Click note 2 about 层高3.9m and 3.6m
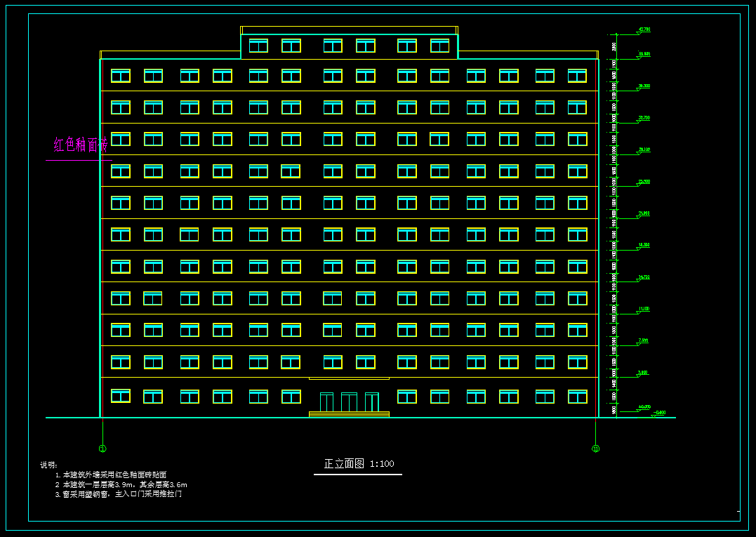756x537 pixels. [121, 484]
